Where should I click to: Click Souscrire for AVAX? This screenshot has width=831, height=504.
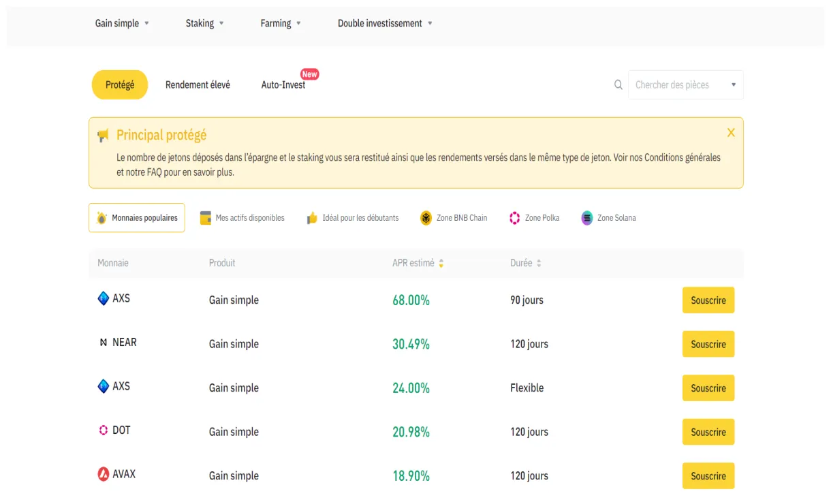[x=708, y=476]
